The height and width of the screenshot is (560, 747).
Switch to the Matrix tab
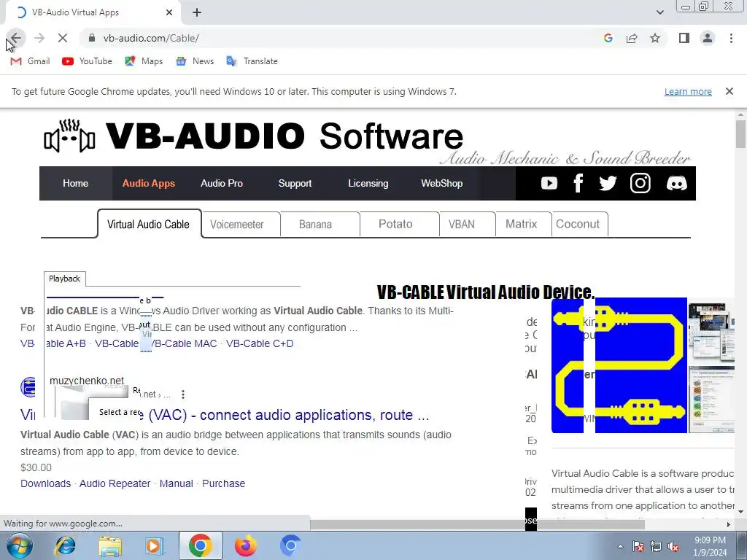(x=524, y=225)
